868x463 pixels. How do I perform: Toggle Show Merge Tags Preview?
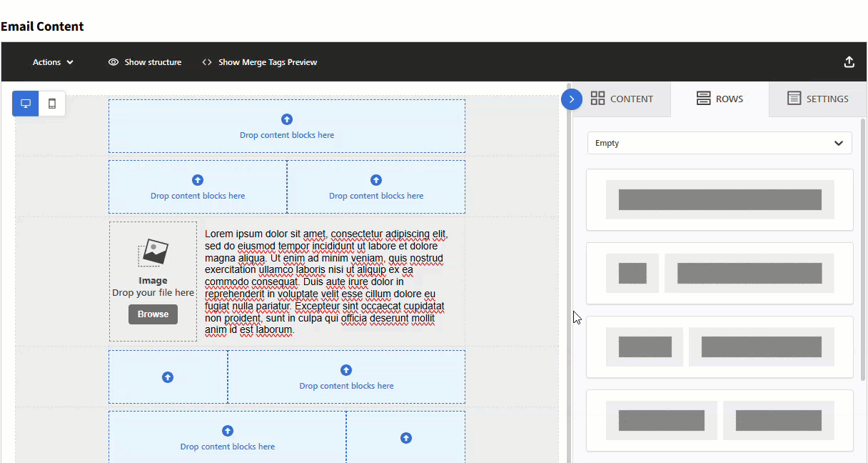pos(260,62)
